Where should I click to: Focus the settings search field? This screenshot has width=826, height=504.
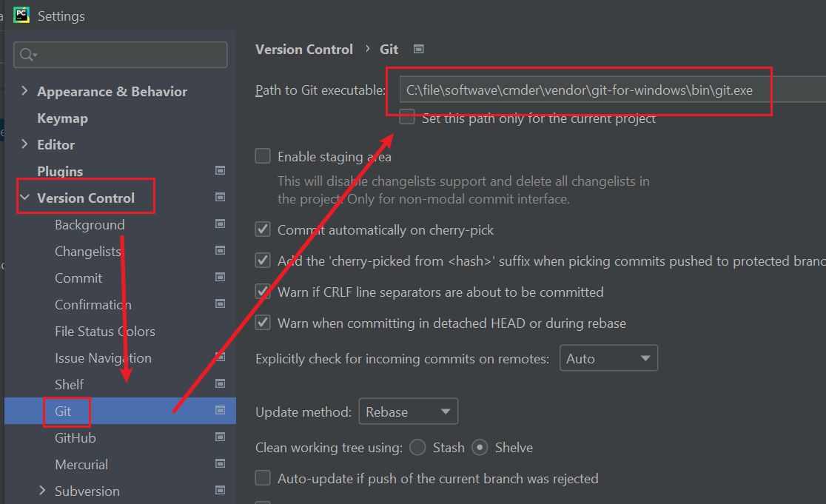pos(121,55)
